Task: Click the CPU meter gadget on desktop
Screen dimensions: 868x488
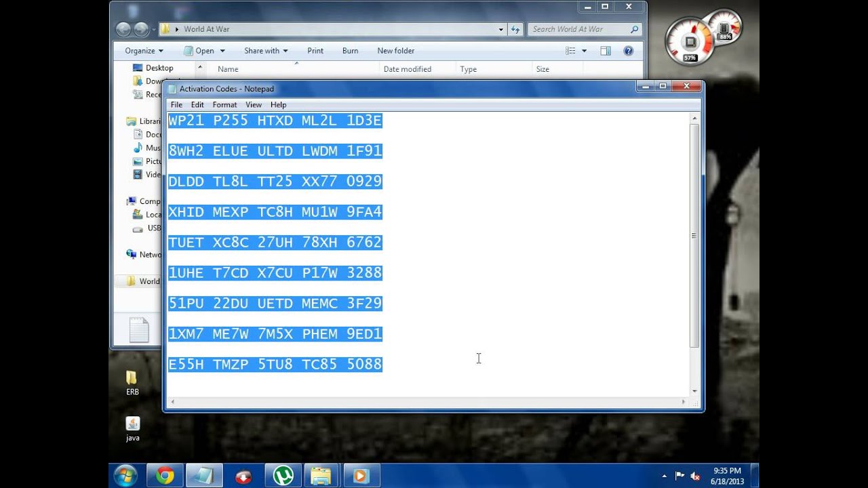Action: 690,41
